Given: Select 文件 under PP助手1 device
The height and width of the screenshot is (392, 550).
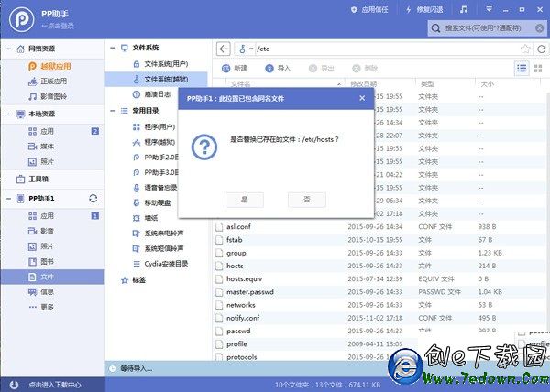Looking at the screenshot, I should [x=52, y=277].
